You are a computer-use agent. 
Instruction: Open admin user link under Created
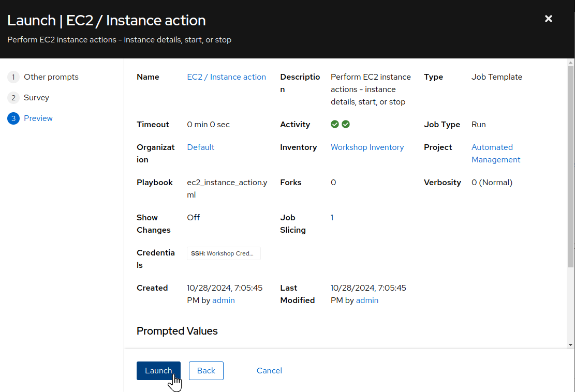tap(224, 300)
